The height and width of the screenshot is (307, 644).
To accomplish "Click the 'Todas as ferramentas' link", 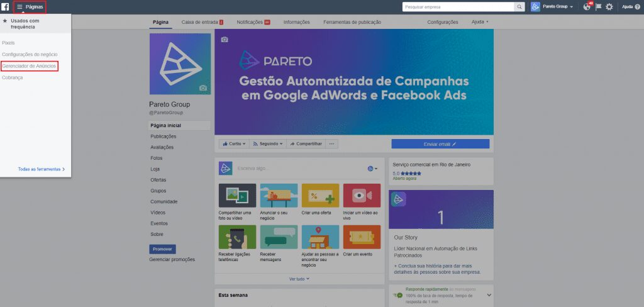I will pyautogui.click(x=42, y=169).
